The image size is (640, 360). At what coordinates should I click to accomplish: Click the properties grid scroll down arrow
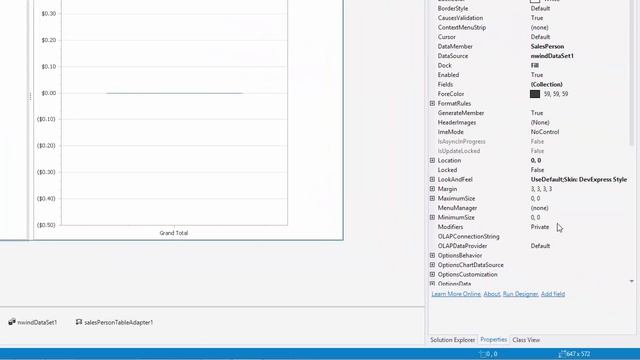click(x=631, y=281)
